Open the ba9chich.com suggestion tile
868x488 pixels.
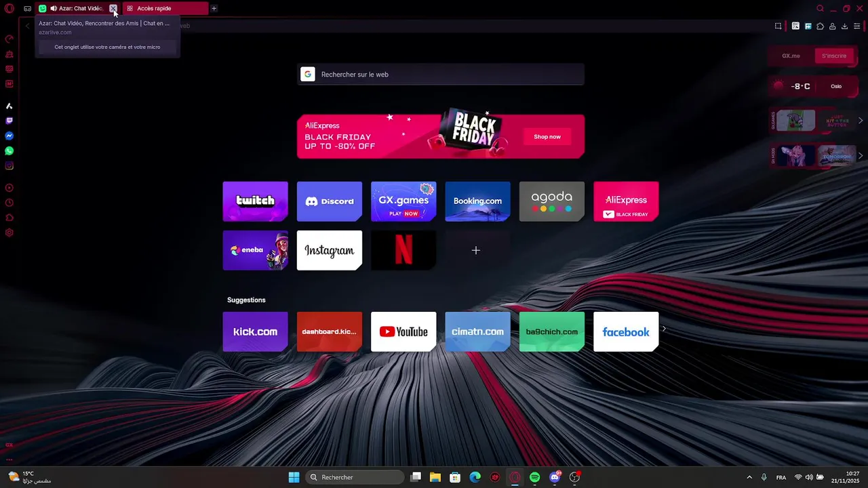click(x=552, y=331)
